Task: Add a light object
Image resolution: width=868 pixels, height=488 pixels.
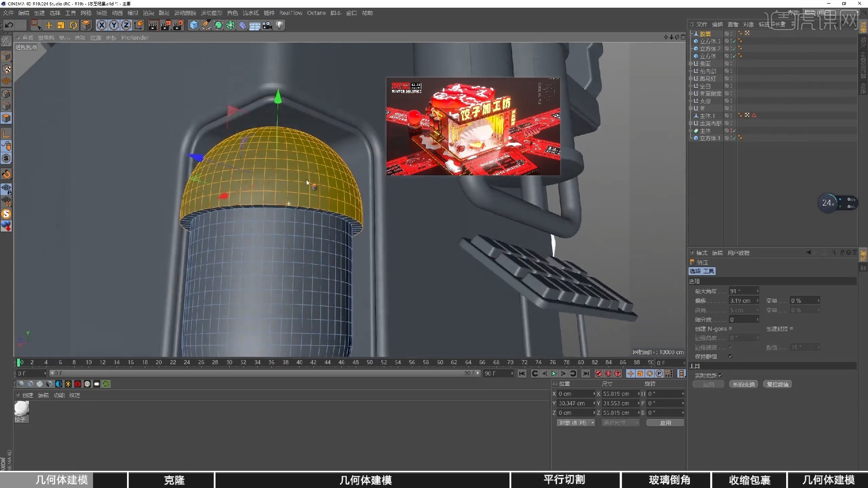Action: (x=280, y=25)
